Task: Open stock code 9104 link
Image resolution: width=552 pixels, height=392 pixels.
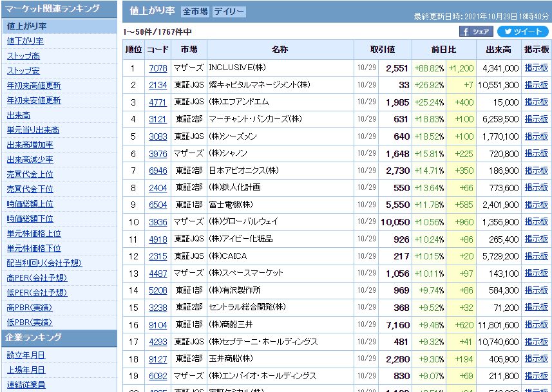Action: pos(158,325)
